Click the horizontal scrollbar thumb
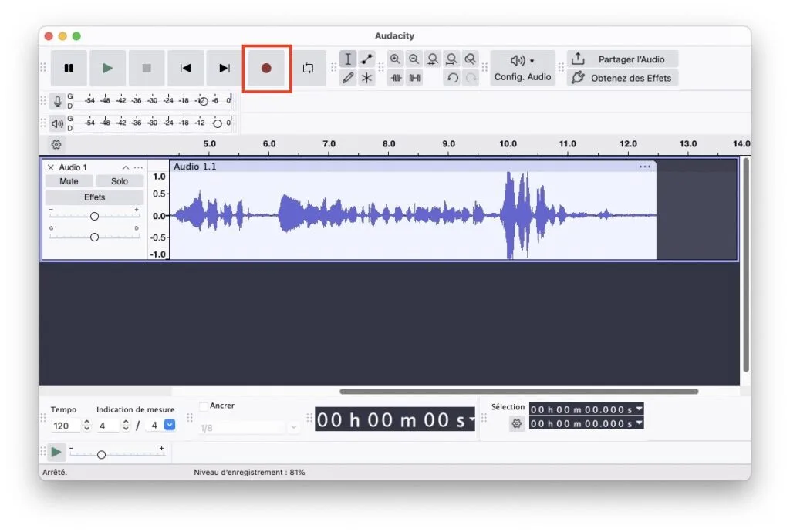Image resolution: width=790 pixels, height=532 pixels. 519,392
